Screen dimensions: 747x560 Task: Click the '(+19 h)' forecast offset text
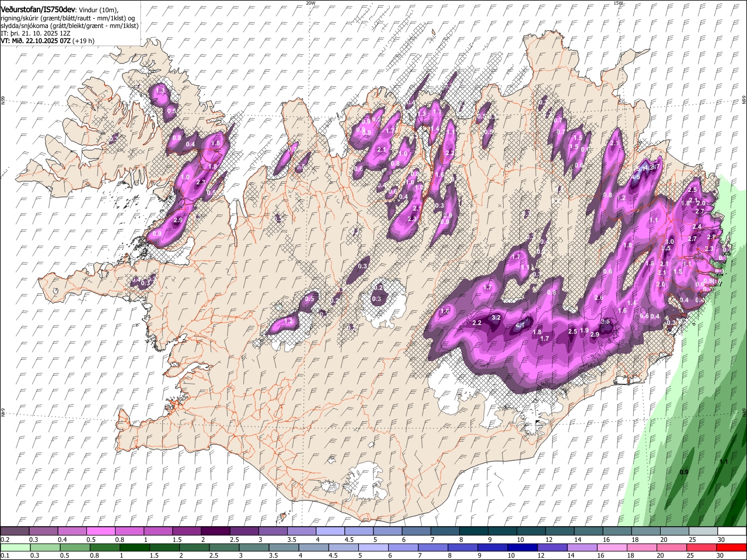click(x=83, y=41)
